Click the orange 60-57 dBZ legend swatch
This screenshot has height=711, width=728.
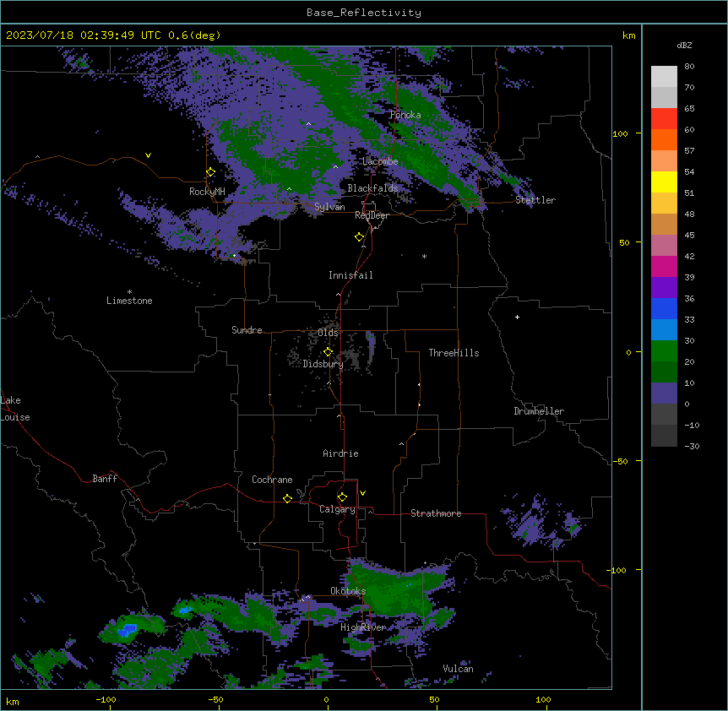click(664, 139)
